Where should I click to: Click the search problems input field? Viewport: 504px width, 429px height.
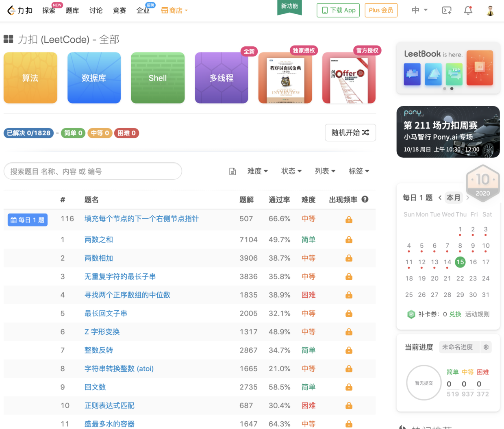click(93, 171)
